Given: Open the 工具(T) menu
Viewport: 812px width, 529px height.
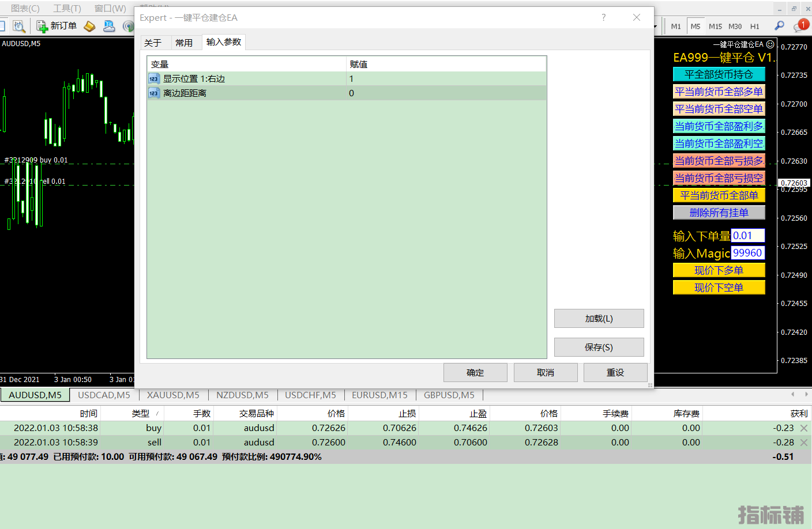Looking at the screenshot, I should 67,8.
